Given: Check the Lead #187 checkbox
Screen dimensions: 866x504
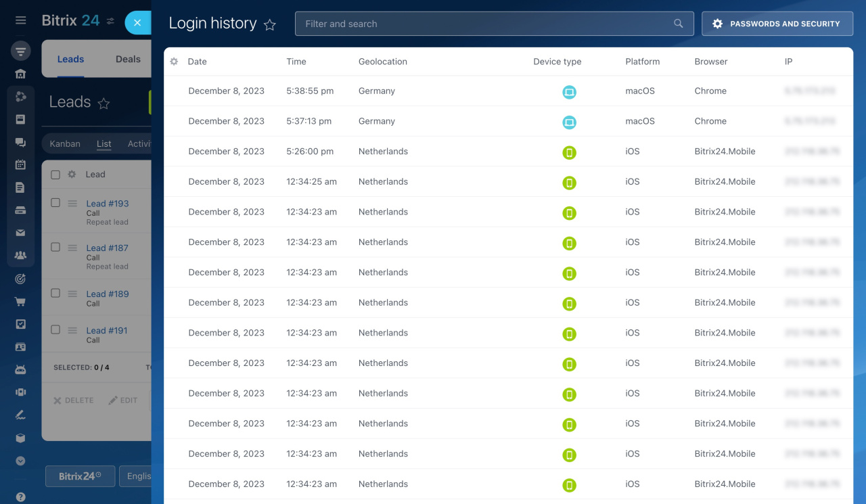Looking at the screenshot, I should 55,248.
